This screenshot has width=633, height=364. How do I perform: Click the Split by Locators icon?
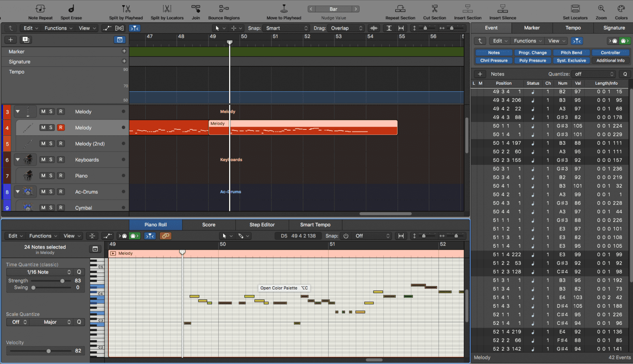[x=167, y=9]
